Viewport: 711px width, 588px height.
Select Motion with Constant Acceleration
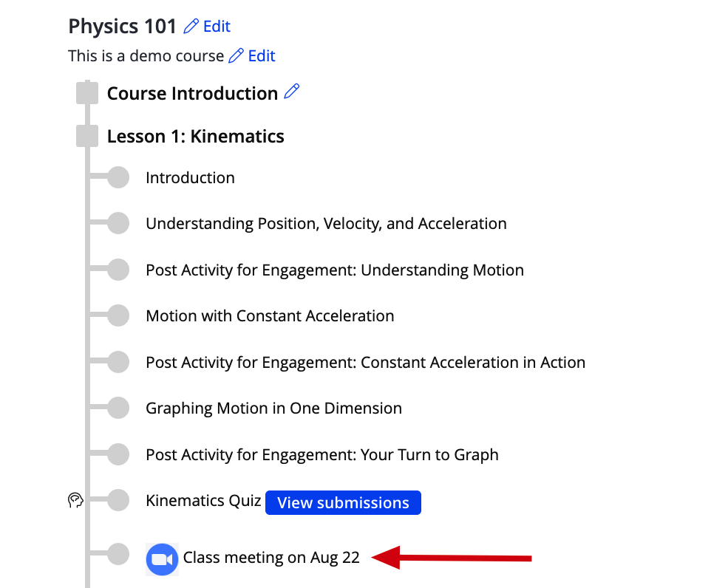click(x=270, y=316)
